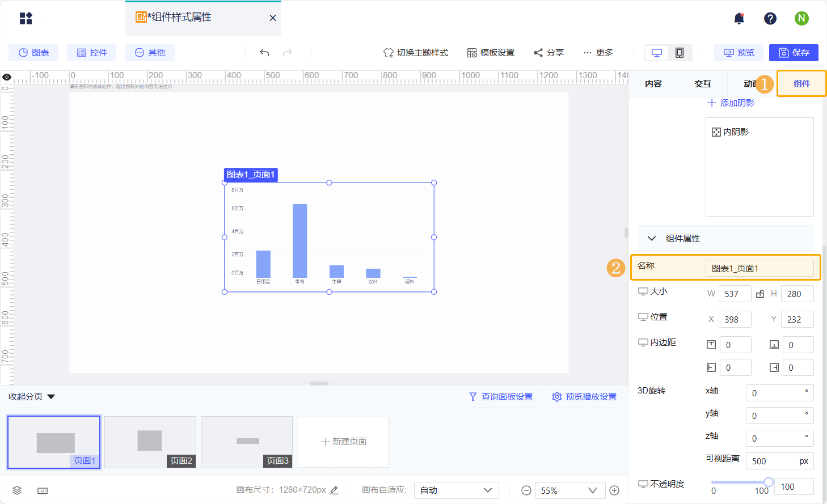Open the 更多 more menu

click(x=598, y=53)
